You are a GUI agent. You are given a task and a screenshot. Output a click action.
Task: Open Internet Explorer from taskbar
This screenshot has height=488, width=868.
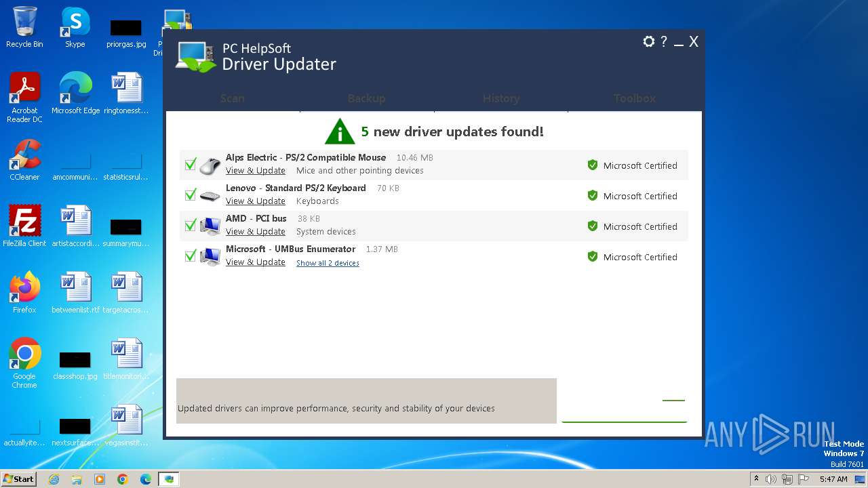coord(54,479)
